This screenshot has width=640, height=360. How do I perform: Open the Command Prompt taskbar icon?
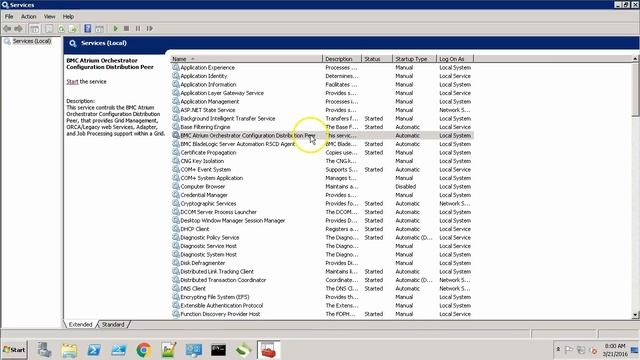point(218,350)
